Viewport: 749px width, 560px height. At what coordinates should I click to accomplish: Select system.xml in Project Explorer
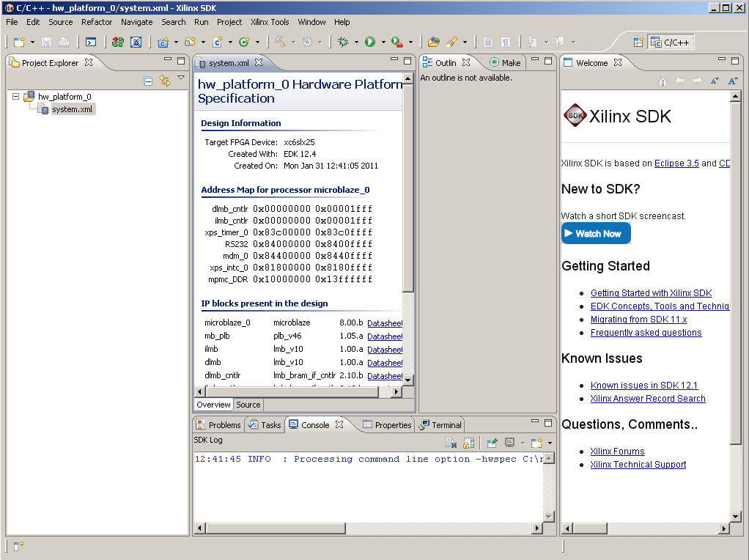pyautogui.click(x=71, y=109)
